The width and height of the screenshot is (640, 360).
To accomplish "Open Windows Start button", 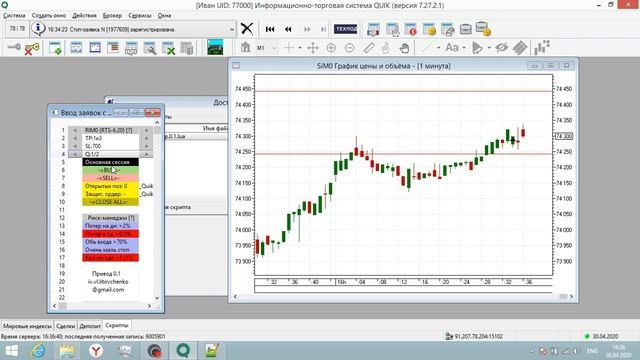I will coord(11,351).
